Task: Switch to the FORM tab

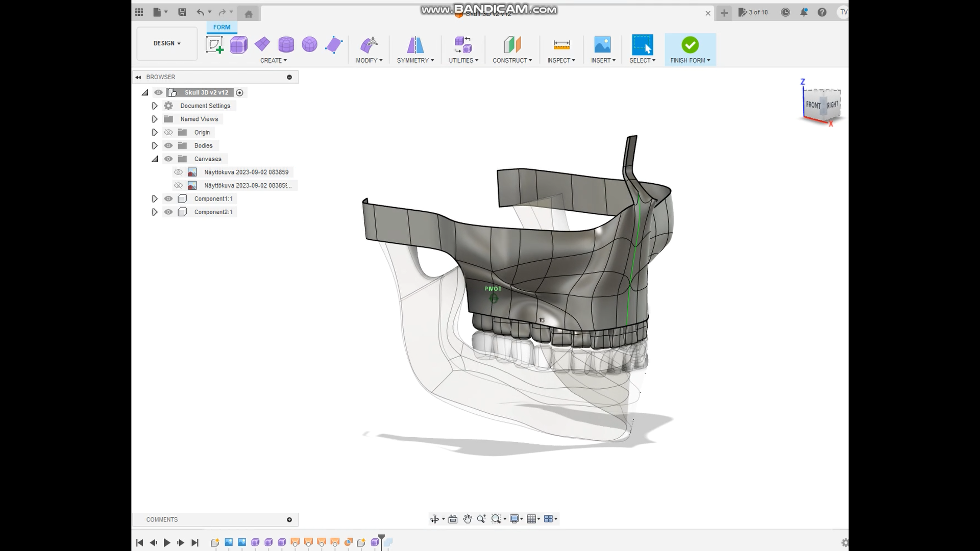Action: (222, 27)
